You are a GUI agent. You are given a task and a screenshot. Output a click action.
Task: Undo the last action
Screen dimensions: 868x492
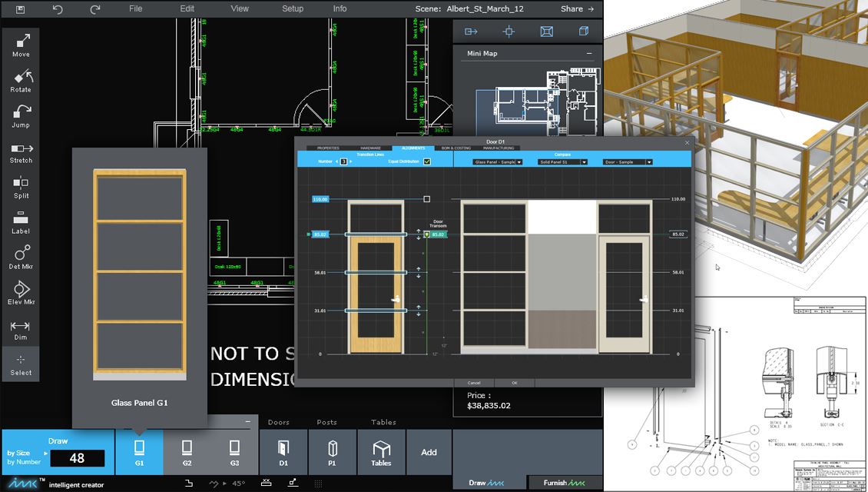pyautogui.click(x=58, y=9)
